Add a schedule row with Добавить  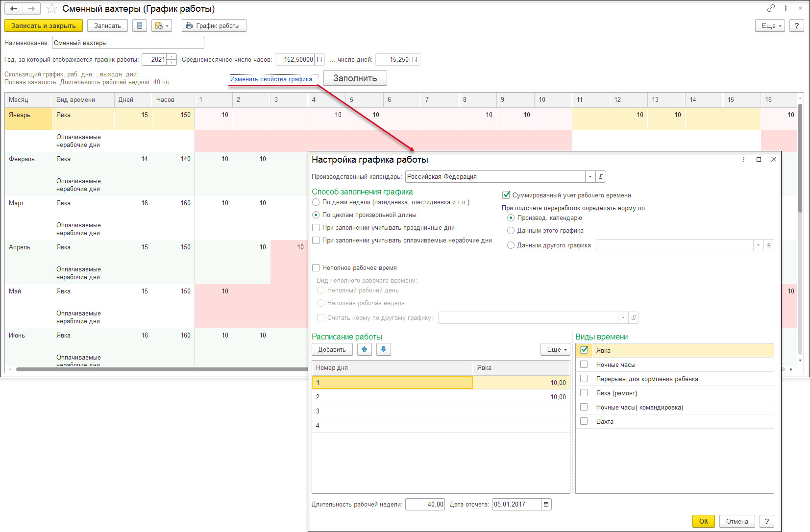332,349
